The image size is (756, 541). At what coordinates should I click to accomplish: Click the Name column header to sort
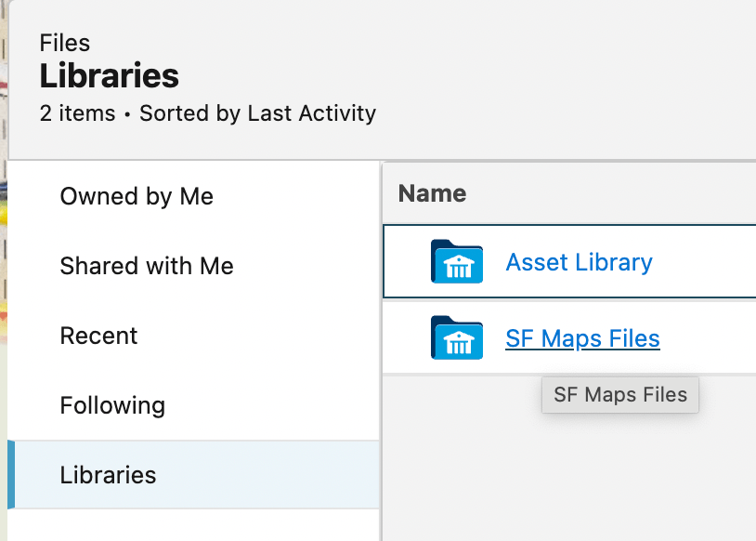coord(431,192)
